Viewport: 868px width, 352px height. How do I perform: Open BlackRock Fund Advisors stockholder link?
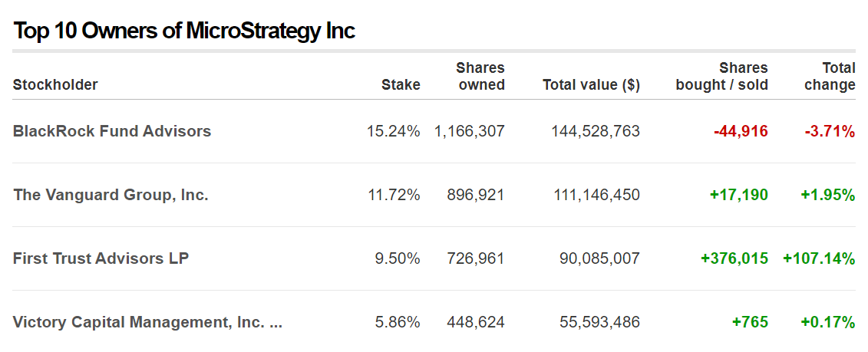click(112, 131)
